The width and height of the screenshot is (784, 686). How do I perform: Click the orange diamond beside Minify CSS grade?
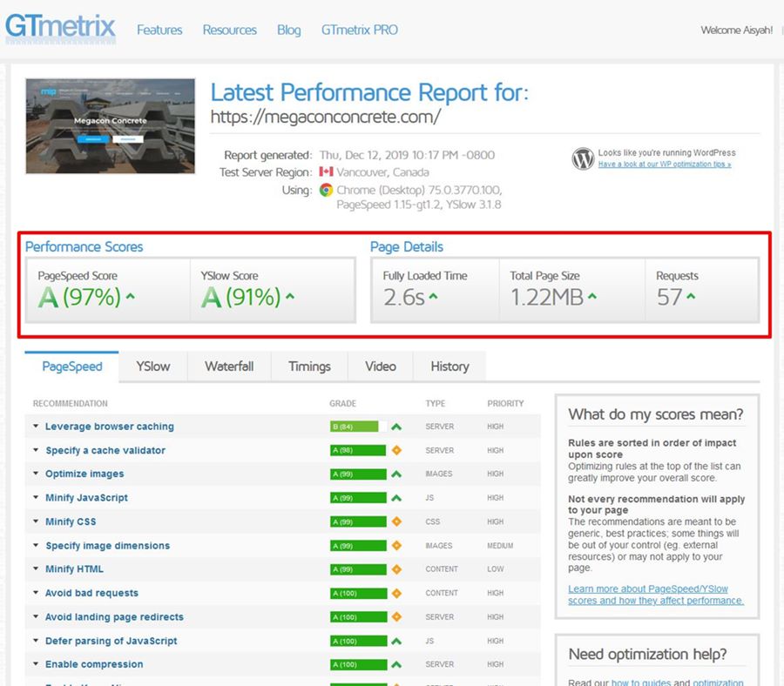pos(397,521)
